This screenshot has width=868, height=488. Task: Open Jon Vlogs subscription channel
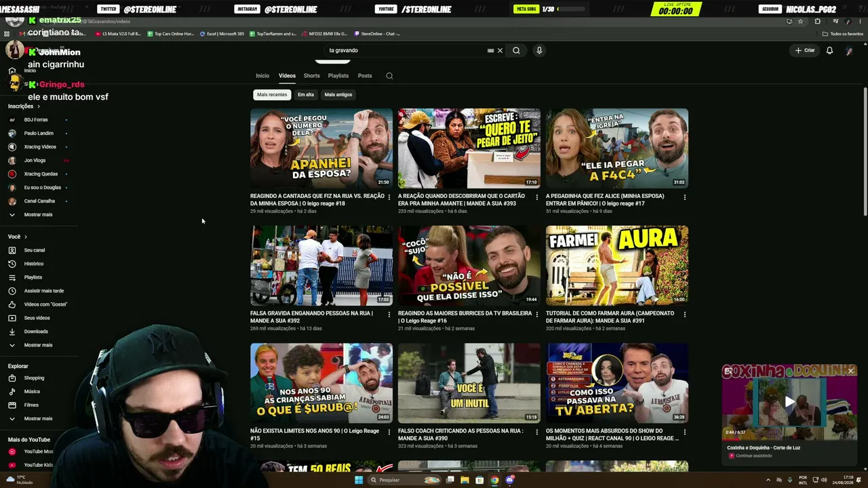tap(38, 161)
